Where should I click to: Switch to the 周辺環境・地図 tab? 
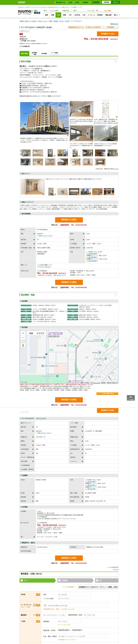[x=34, y=53]
